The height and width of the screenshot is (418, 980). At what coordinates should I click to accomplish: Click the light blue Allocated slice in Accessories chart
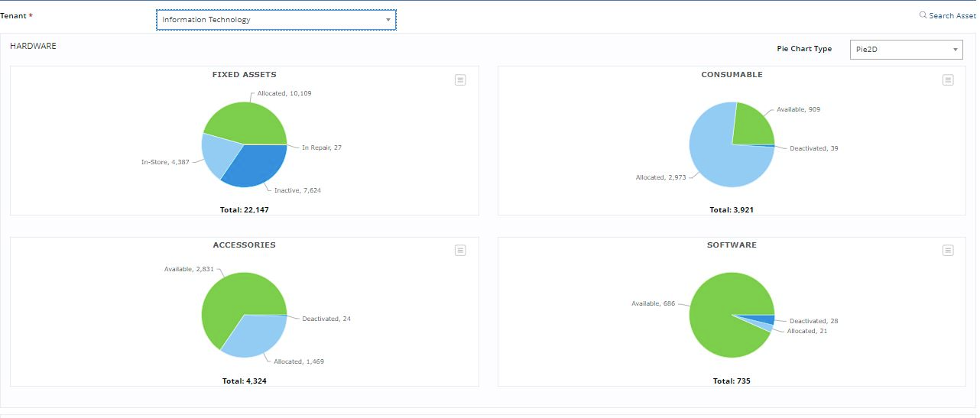[256, 336]
